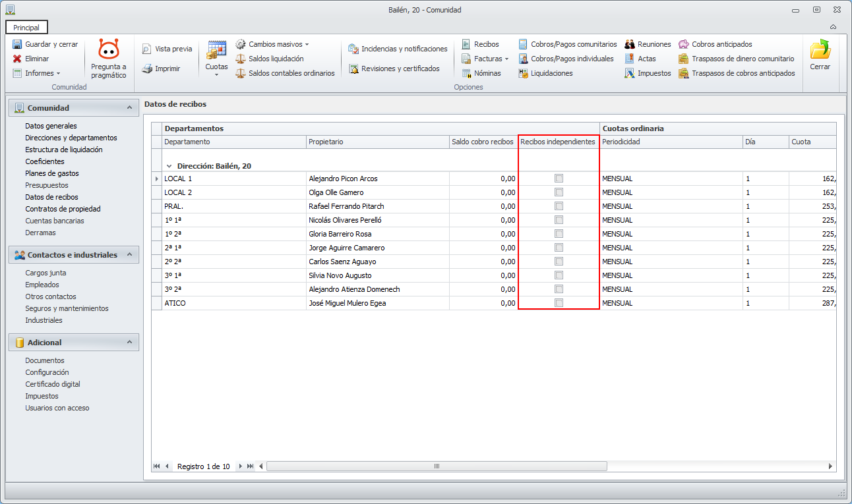Select the Principal ribbon tab
Image resolution: width=852 pixels, height=504 pixels.
26,28
